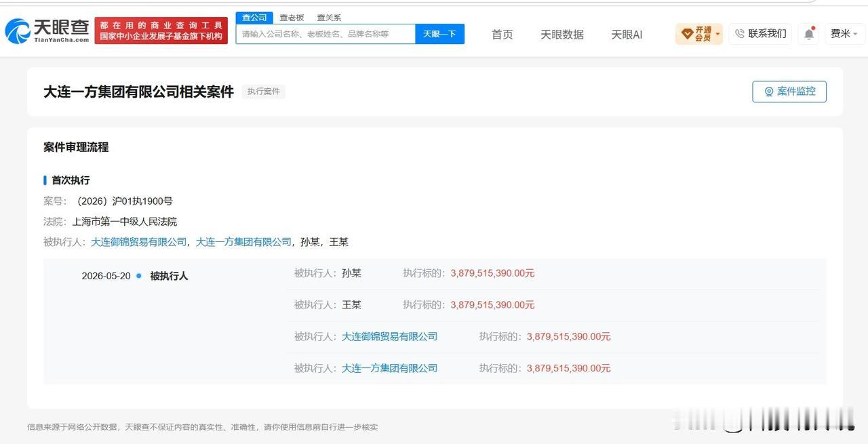The image size is (868, 444).
Task: Select the 查公司 search tab
Action: click(255, 18)
